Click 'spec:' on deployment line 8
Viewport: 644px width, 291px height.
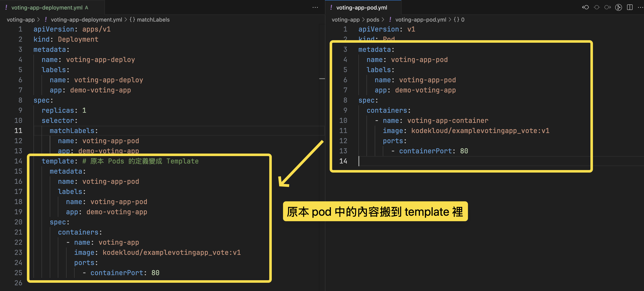click(x=43, y=100)
